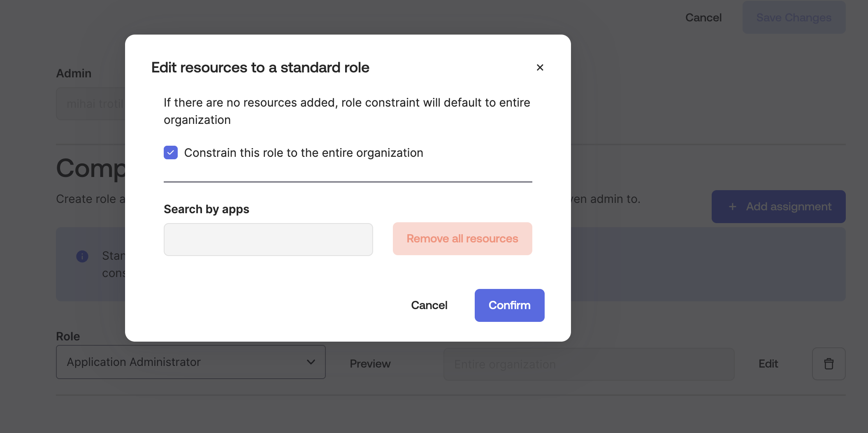Open the Application Administrator role dropdown
The width and height of the screenshot is (868, 433).
click(191, 362)
